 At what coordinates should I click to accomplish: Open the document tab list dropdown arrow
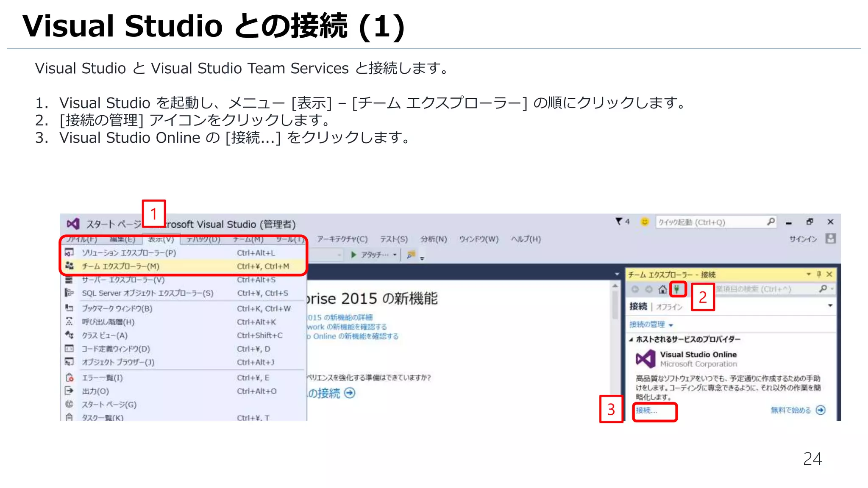click(x=617, y=274)
